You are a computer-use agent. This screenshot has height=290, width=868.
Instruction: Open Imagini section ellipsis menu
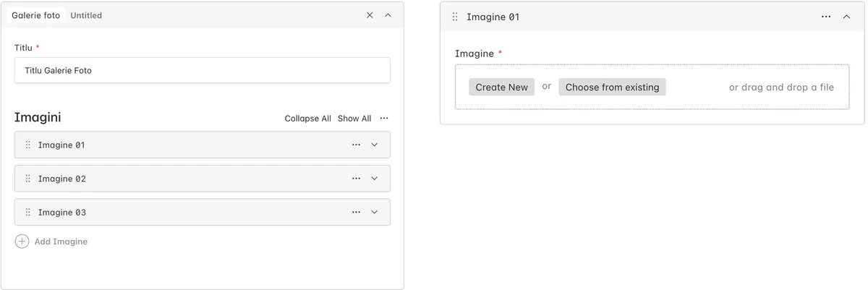click(384, 119)
